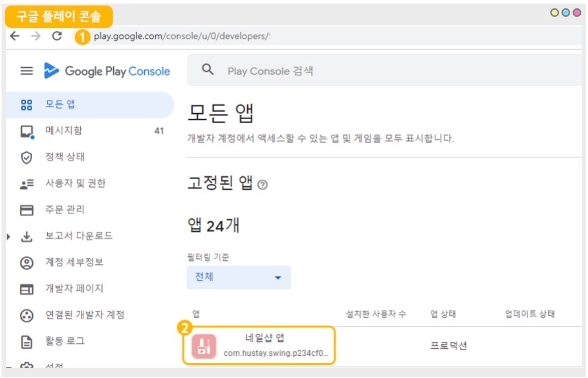Open 활동 로그 in the sidebar
588x378 pixels.
65,341
